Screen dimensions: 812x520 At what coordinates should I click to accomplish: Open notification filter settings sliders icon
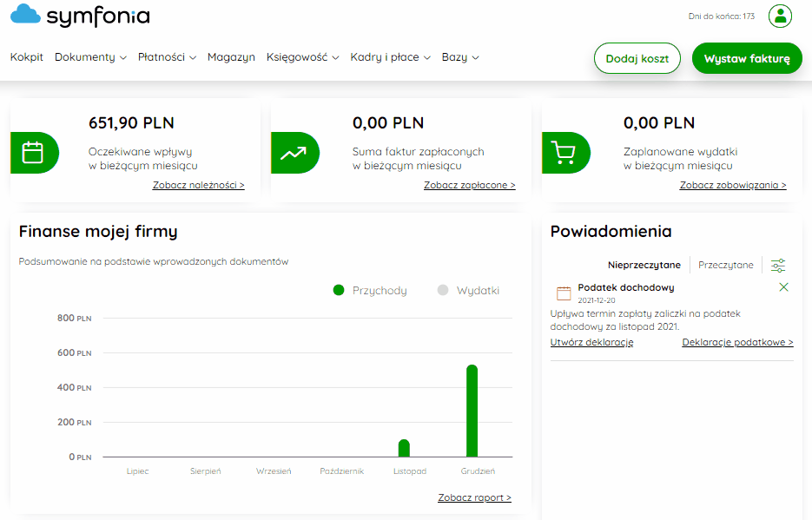click(x=778, y=266)
